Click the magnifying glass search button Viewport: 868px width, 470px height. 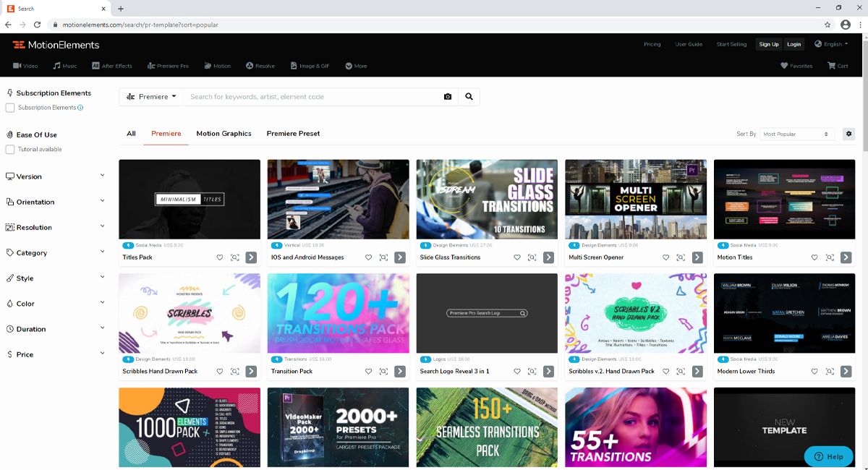(x=469, y=97)
